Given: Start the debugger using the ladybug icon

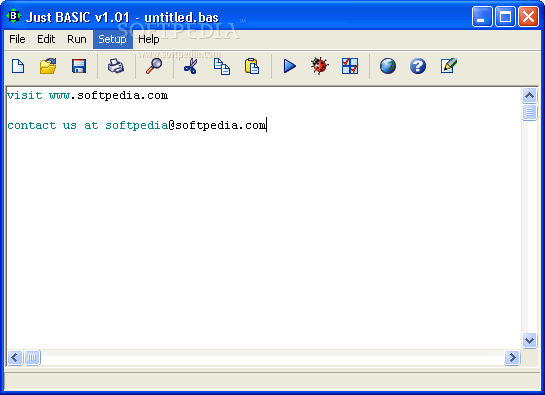Looking at the screenshot, I should [319, 66].
